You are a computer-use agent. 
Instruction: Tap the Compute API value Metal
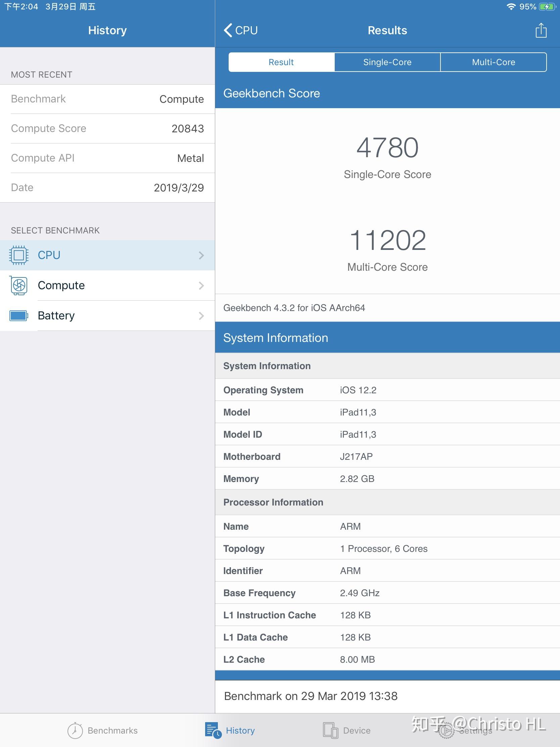pos(190,158)
